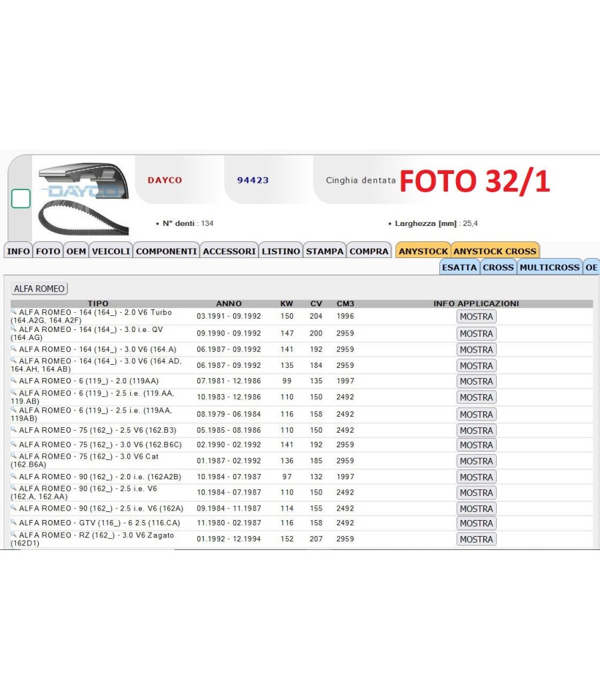The width and height of the screenshot is (600, 700).
Task: Show applications for 75 2.5 V6 (162.B3)
Action: pos(477,431)
